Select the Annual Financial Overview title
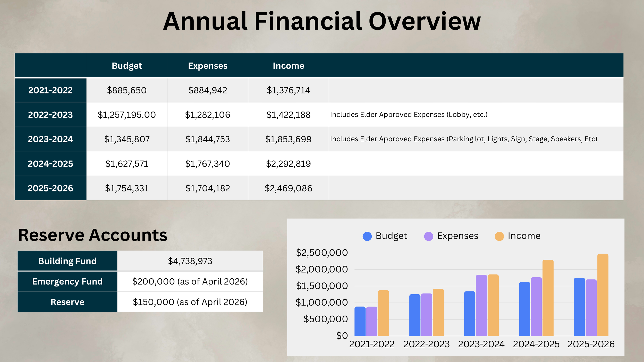The image size is (644, 362). pyautogui.click(x=322, y=21)
